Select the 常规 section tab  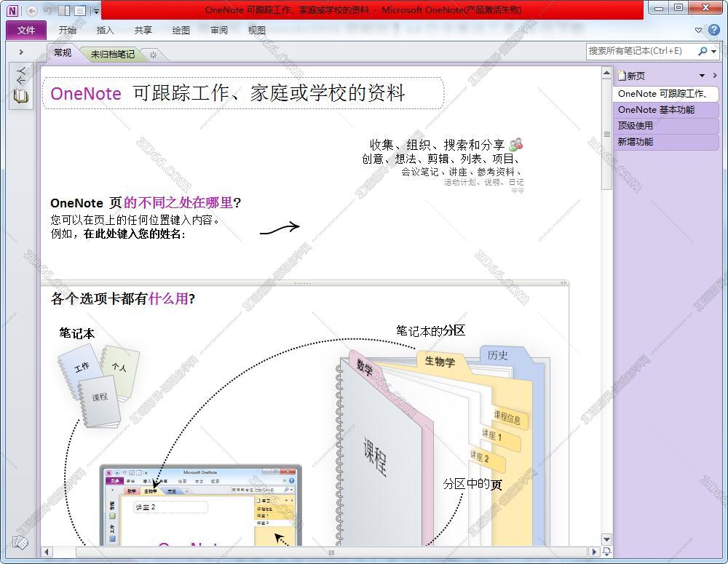(x=62, y=53)
